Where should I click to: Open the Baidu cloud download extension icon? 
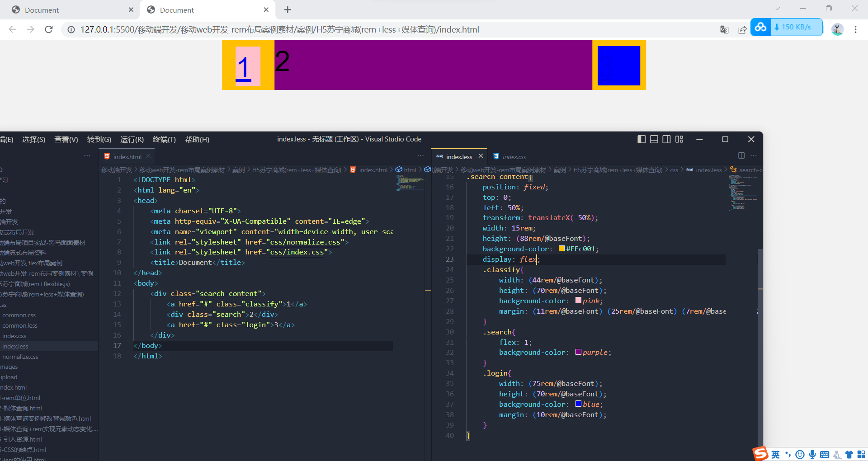pyautogui.click(x=761, y=27)
